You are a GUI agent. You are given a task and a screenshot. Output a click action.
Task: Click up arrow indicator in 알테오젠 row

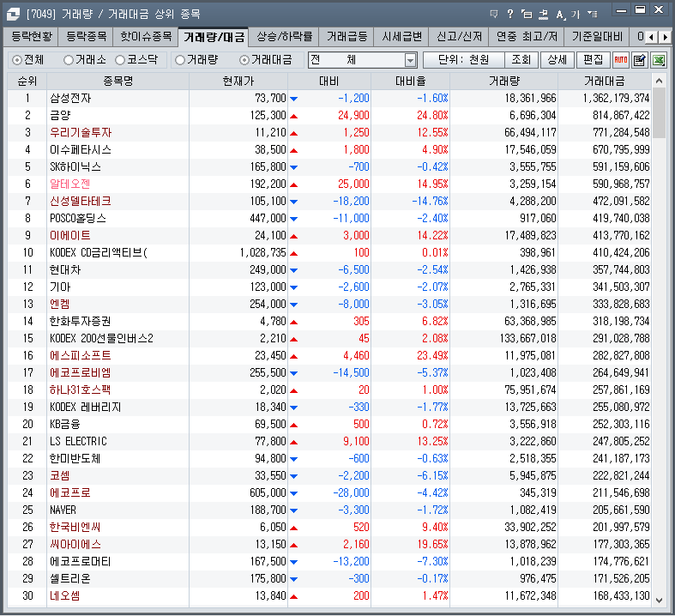(x=293, y=184)
